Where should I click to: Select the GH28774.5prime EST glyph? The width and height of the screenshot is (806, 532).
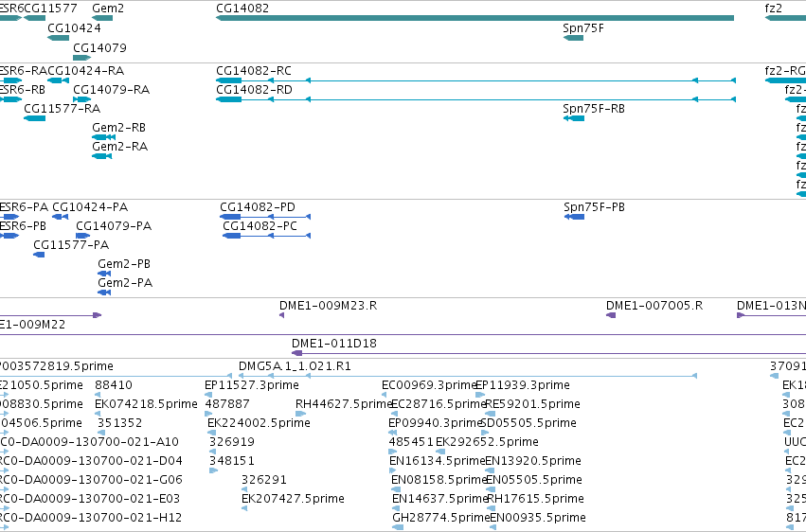[x=398, y=527]
